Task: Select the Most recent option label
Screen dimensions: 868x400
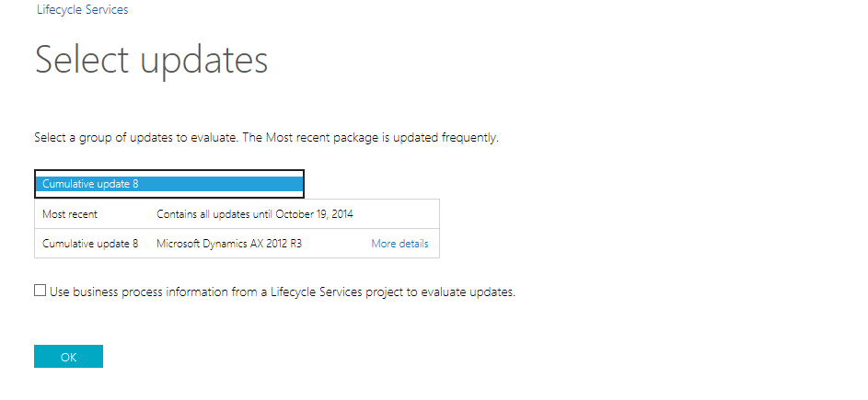Action: click(70, 214)
